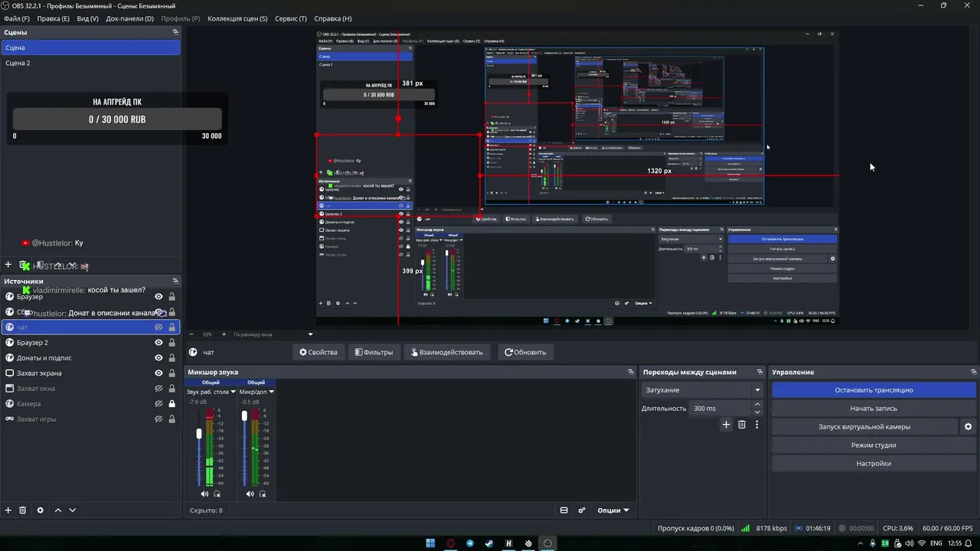Screen dimensions: 980x551
Task: Open Настройки in the Управление panel
Action: 874,464
